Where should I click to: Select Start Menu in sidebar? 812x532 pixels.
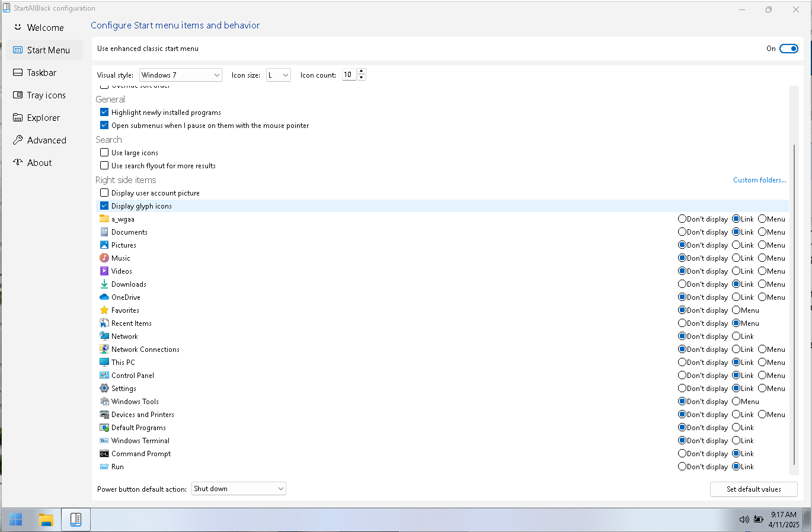[x=44, y=50]
